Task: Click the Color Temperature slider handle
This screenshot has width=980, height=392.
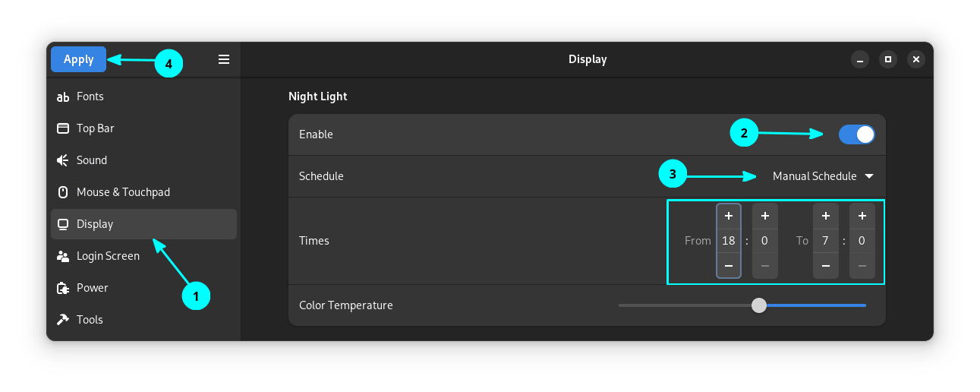Action: (758, 305)
